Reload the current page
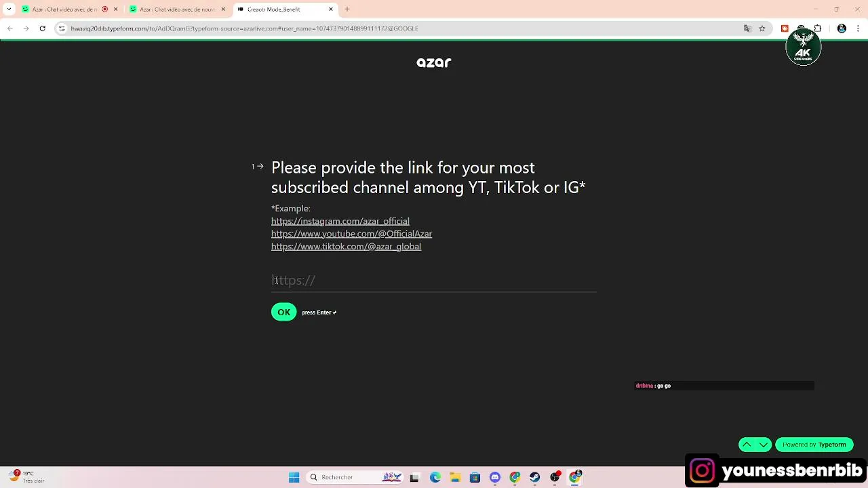This screenshot has width=868, height=488. (42, 28)
